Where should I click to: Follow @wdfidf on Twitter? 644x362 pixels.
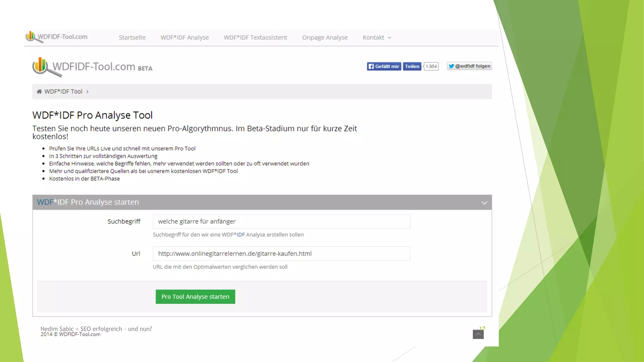click(469, 66)
